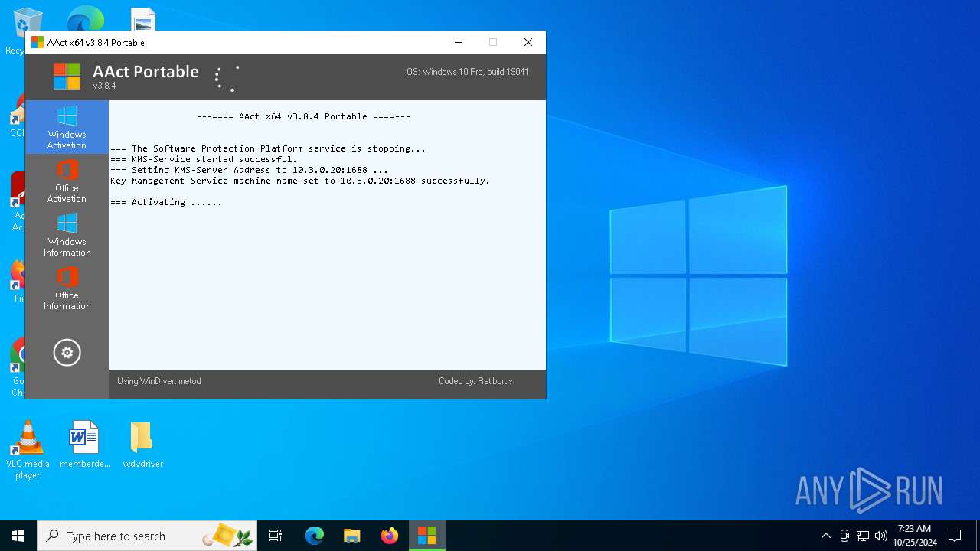The height and width of the screenshot is (551, 980).
Task: Open Office Activation in sidebar
Action: coord(67,181)
